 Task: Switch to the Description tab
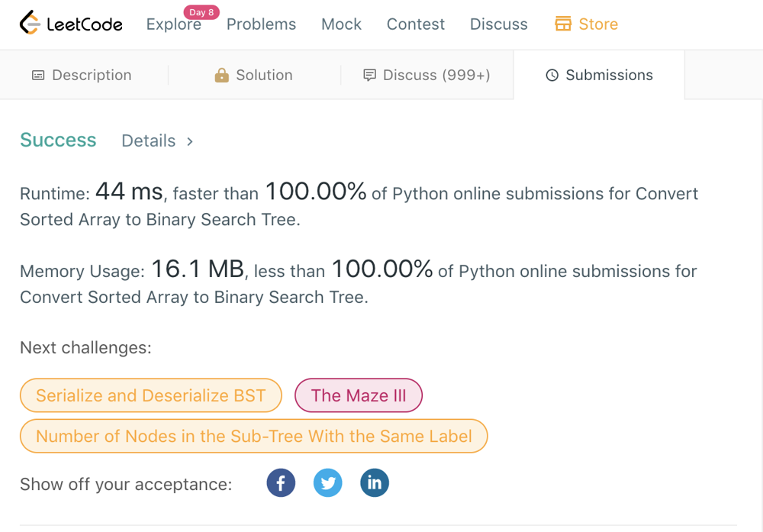[91, 75]
